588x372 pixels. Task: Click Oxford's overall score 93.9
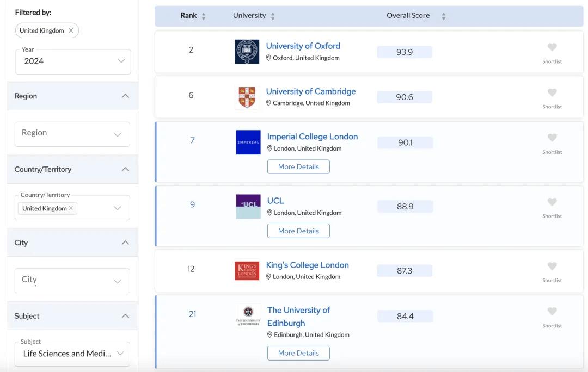click(405, 52)
